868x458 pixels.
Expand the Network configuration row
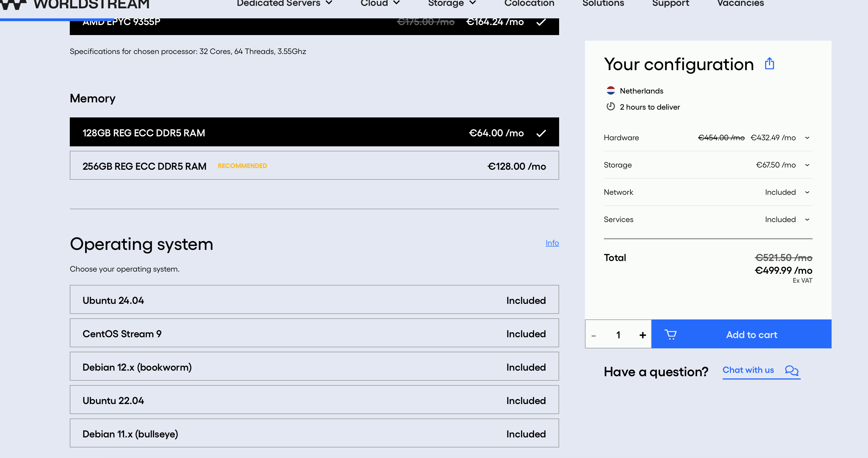coord(807,192)
